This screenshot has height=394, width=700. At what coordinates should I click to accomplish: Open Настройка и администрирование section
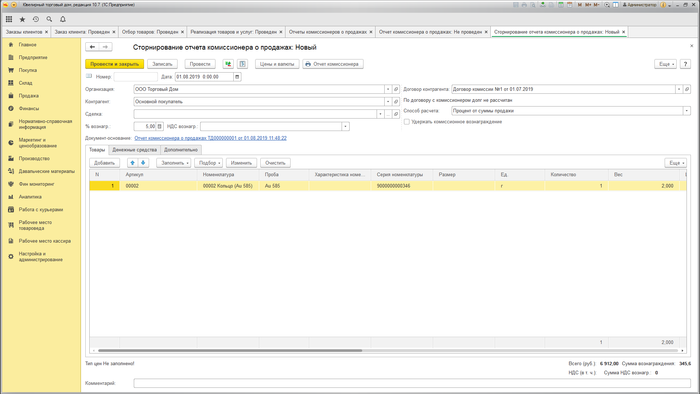click(x=40, y=257)
